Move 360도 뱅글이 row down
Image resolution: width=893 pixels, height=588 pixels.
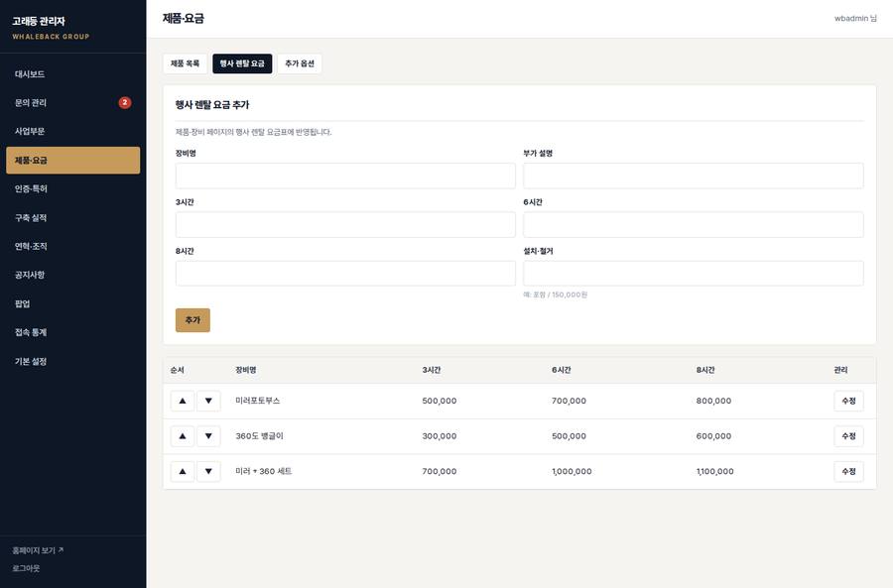(x=208, y=436)
